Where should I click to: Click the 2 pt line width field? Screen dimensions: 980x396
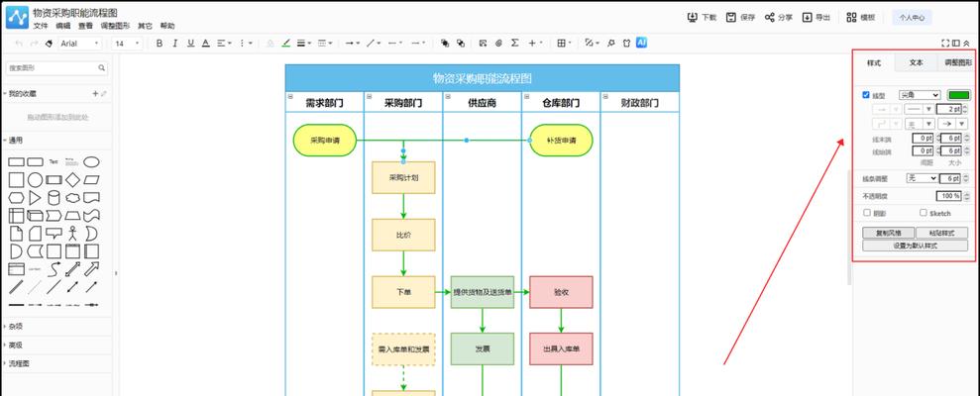click(948, 109)
